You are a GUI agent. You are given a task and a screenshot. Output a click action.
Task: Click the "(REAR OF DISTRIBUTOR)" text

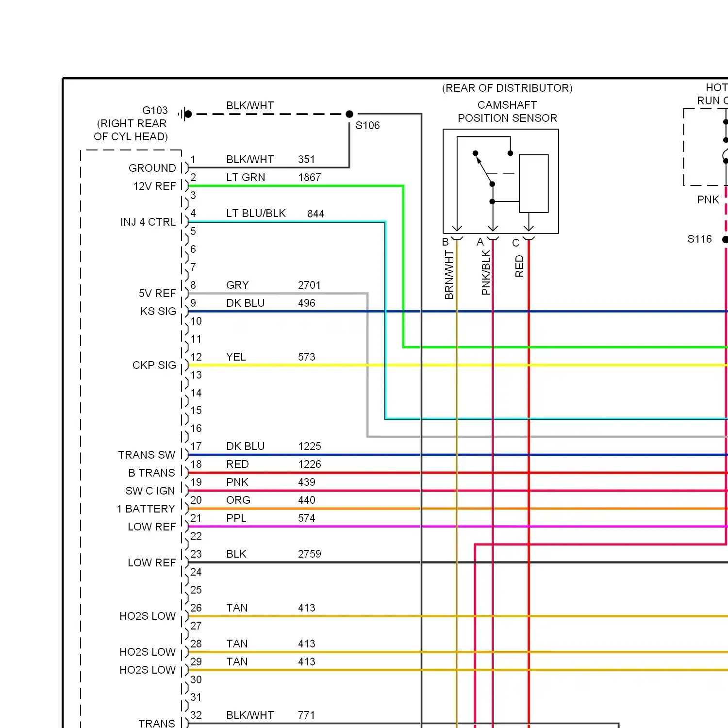[507, 88]
